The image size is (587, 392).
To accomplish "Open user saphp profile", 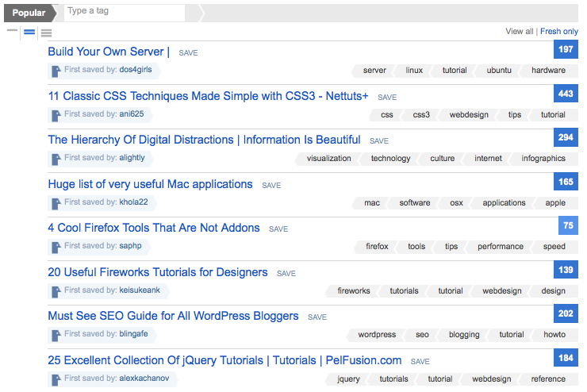I will point(130,246).
